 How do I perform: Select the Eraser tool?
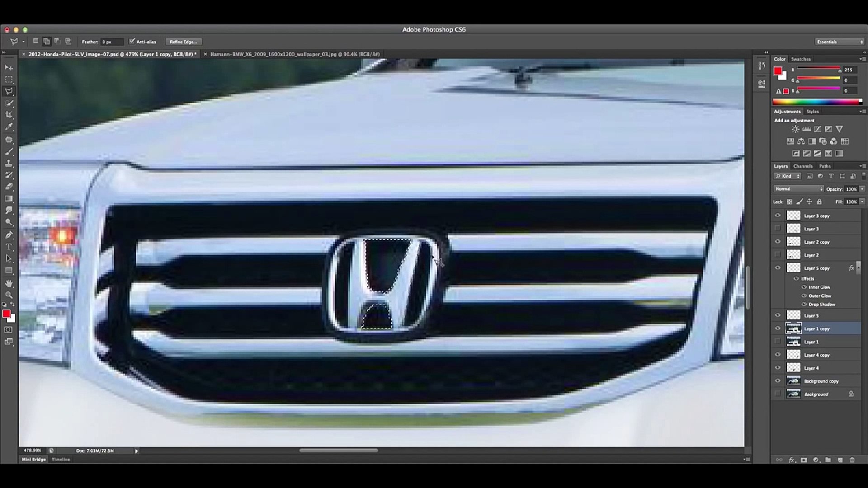tap(9, 187)
